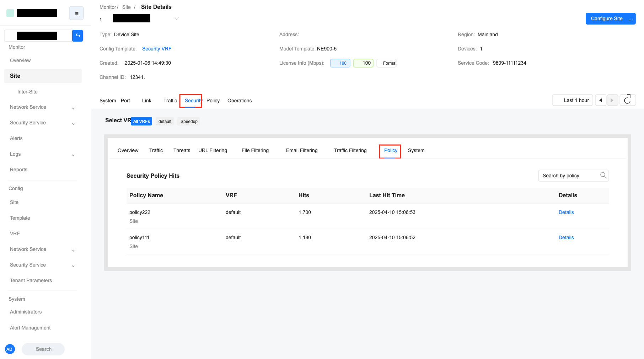The width and height of the screenshot is (644, 359).
Task: Open Alerts in sidebar
Action: 16,139
